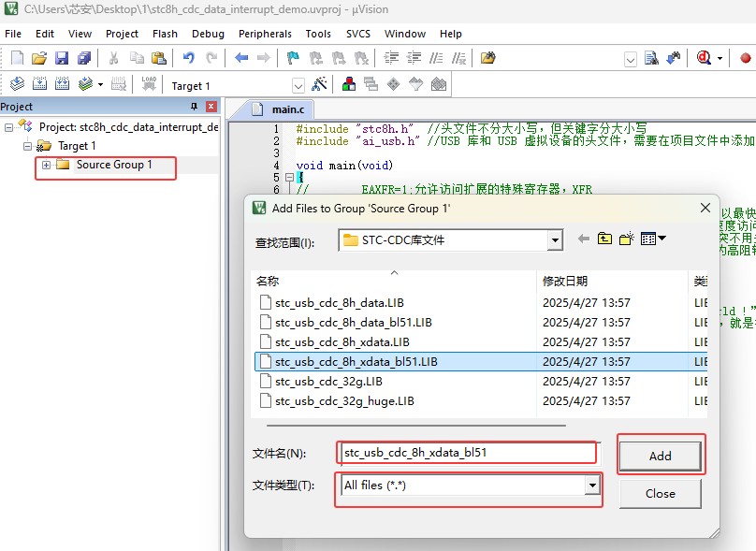The height and width of the screenshot is (551, 756).
Task: Click the Close button in dialog
Action: pos(660,494)
